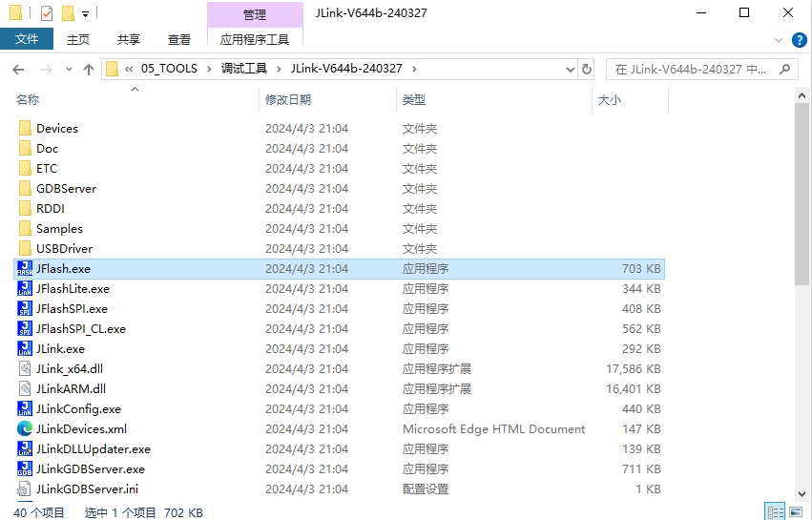The image size is (812, 520).
Task: Sort by 类型 column header
Action: pos(494,99)
